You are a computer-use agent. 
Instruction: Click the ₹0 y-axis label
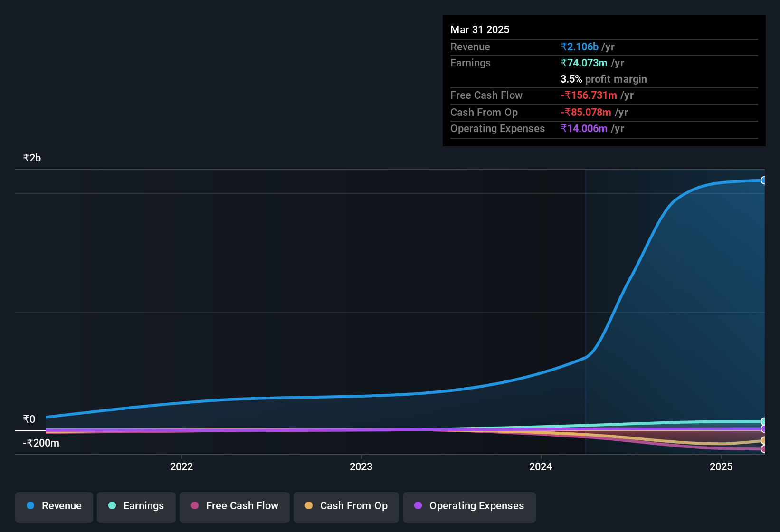click(x=29, y=419)
